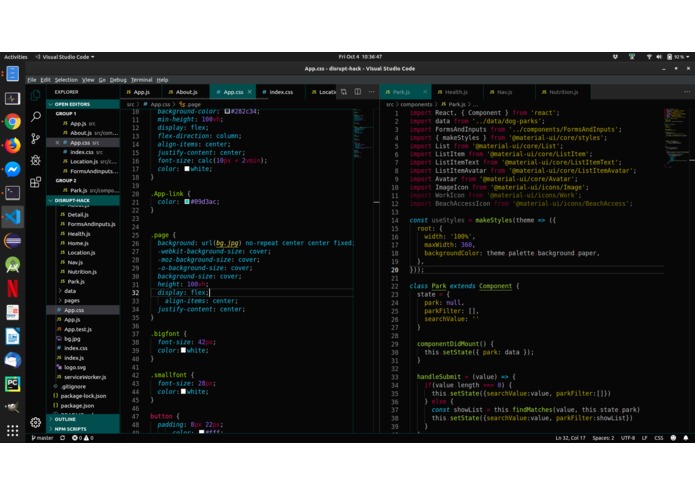Screen dimensions: 695x494
Task: Expand the Outline section
Action: coord(83,419)
